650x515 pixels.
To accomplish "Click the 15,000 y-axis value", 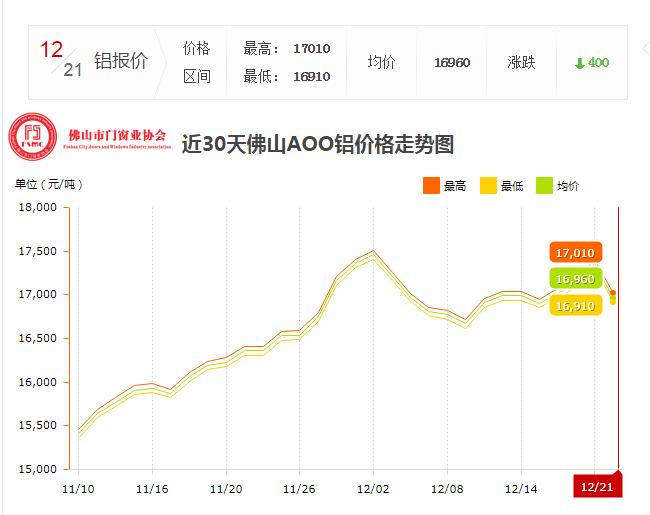I will pos(38,469).
